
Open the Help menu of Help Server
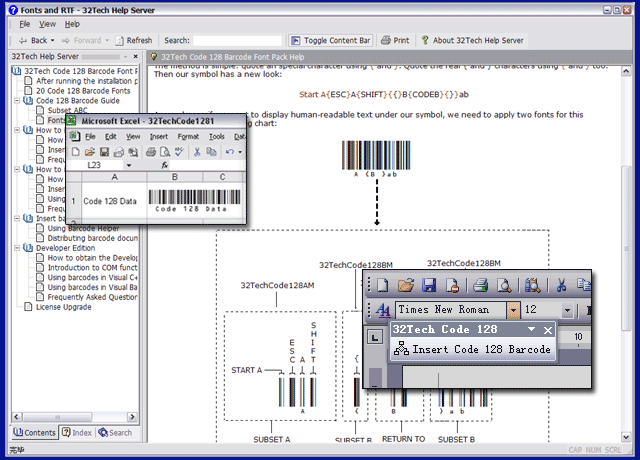[72, 24]
